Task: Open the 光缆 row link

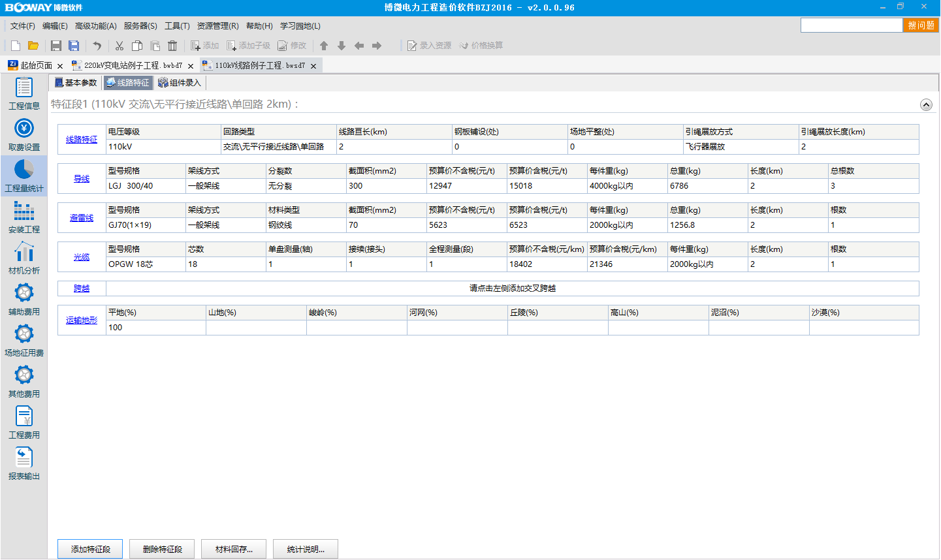Action: pyautogui.click(x=82, y=257)
